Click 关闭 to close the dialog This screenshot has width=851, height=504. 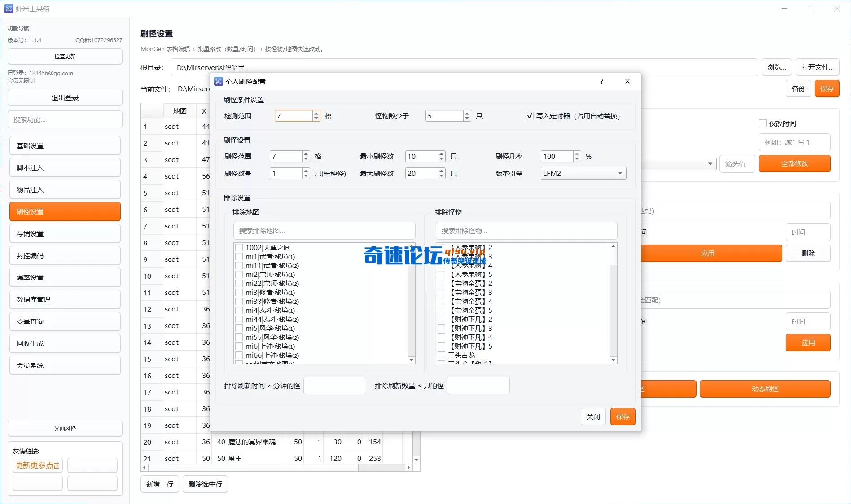(593, 416)
